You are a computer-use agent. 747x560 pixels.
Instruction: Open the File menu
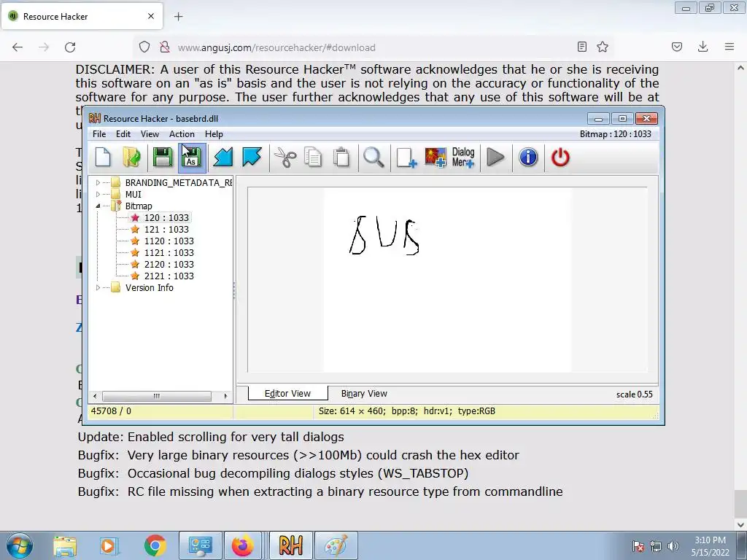99,134
